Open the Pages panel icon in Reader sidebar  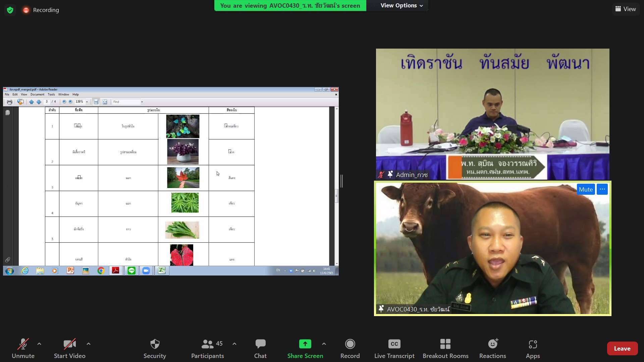click(8, 113)
